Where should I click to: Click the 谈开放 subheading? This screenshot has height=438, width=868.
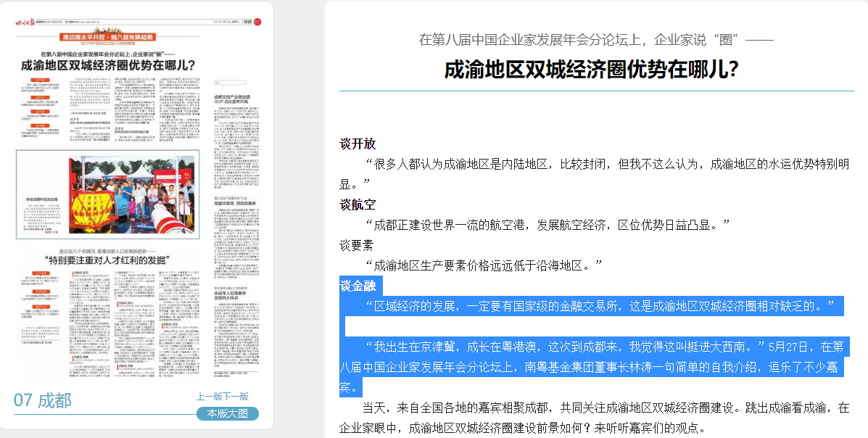(357, 144)
